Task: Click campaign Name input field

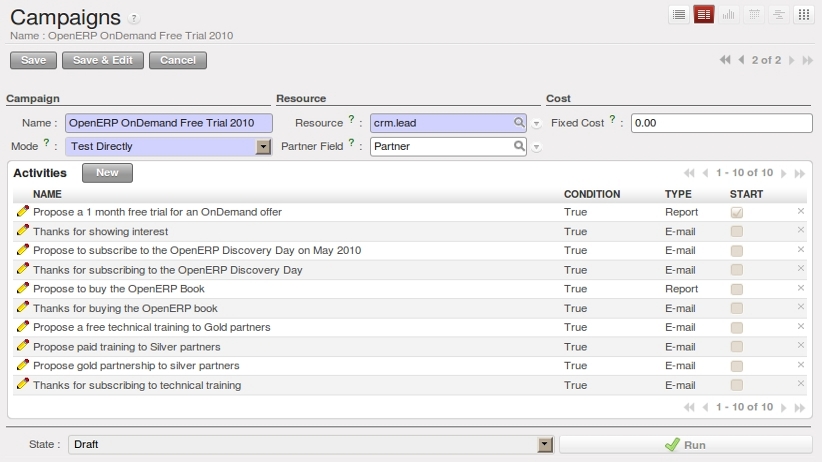Action: [169, 123]
